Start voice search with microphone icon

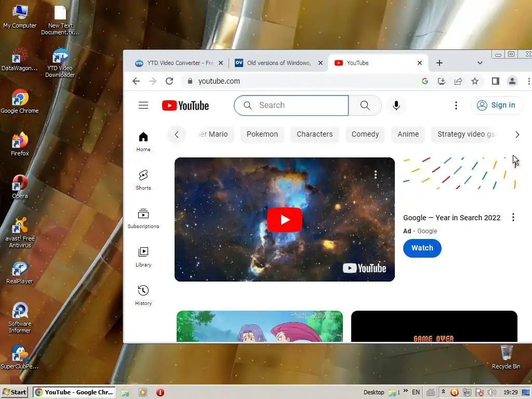(396, 105)
